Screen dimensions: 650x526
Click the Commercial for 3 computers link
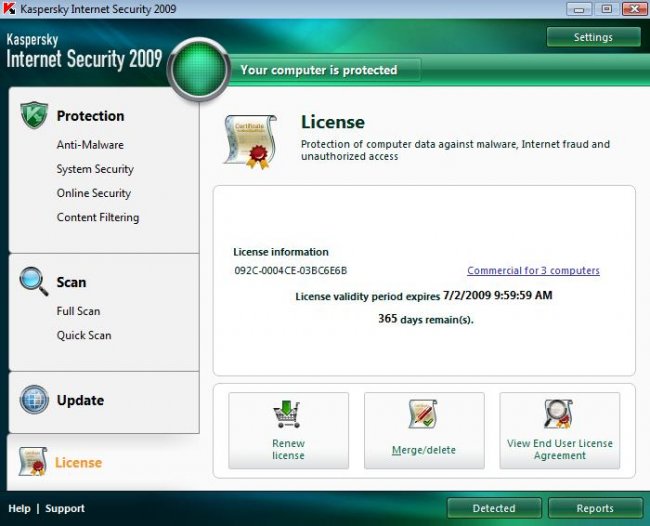(533, 270)
